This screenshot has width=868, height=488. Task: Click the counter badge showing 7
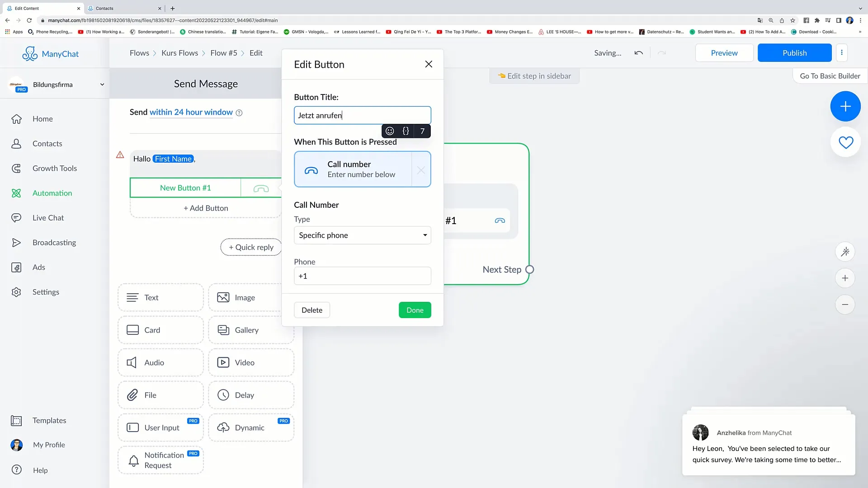[x=422, y=131]
